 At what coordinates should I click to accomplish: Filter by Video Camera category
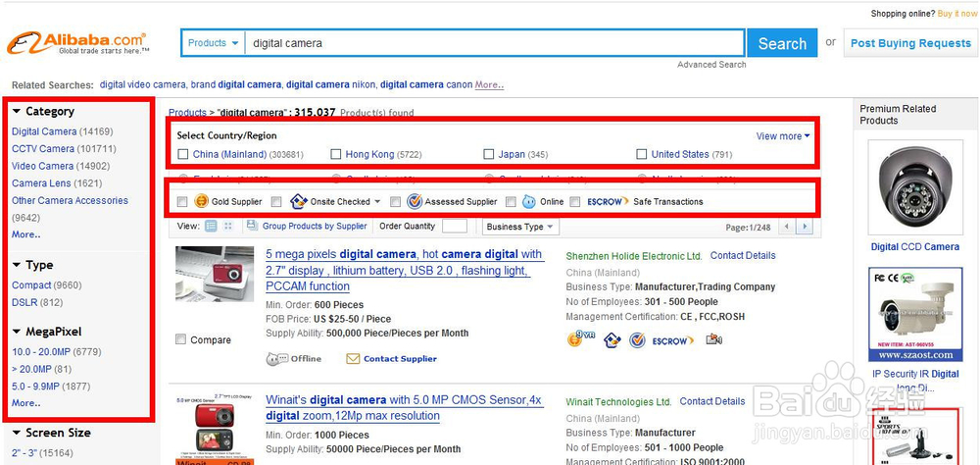(x=43, y=166)
